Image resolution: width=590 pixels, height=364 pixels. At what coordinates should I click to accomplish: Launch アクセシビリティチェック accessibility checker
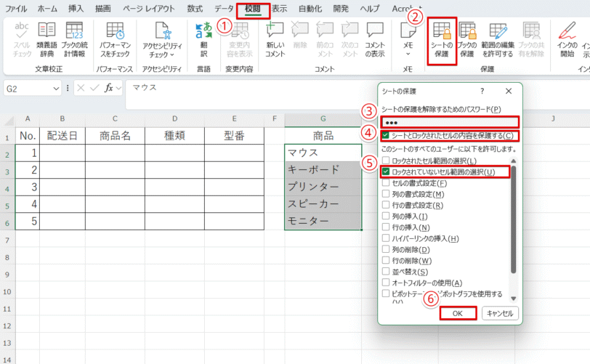162,39
